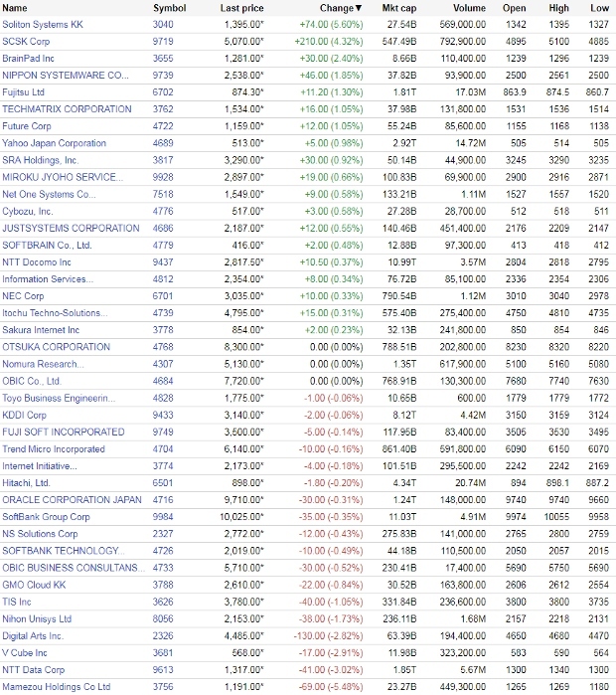Open Yahoo Japan Corporation link

click(x=54, y=143)
